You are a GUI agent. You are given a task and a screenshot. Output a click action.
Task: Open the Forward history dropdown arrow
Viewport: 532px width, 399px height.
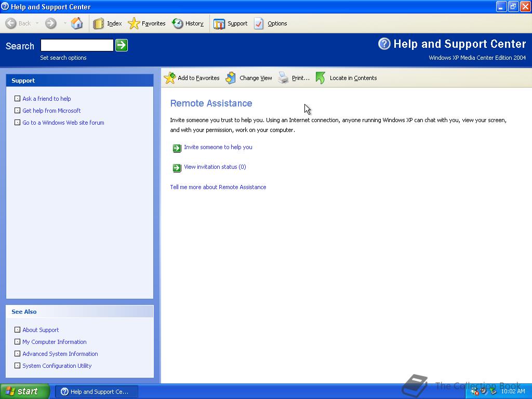click(x=64, y=23)
